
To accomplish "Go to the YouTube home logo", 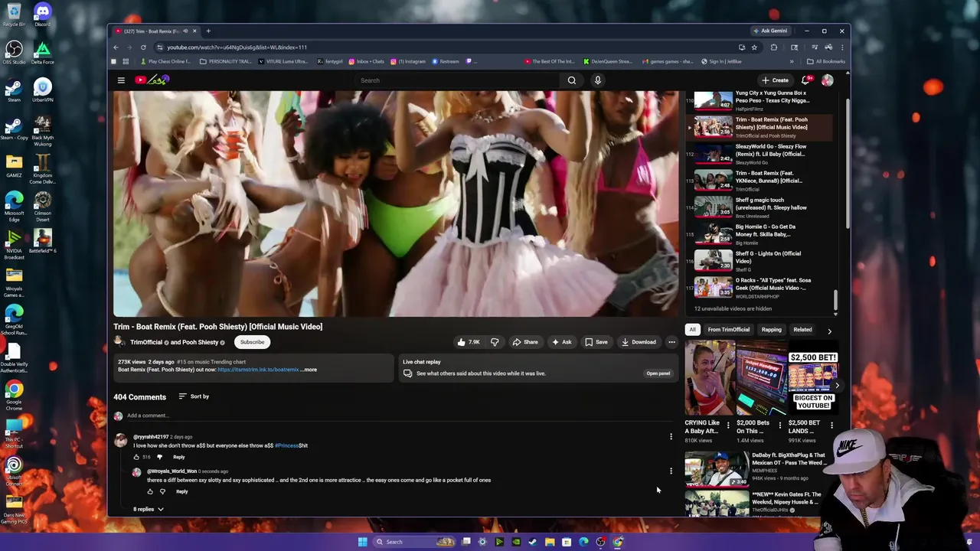I will [x=152, y=80].
